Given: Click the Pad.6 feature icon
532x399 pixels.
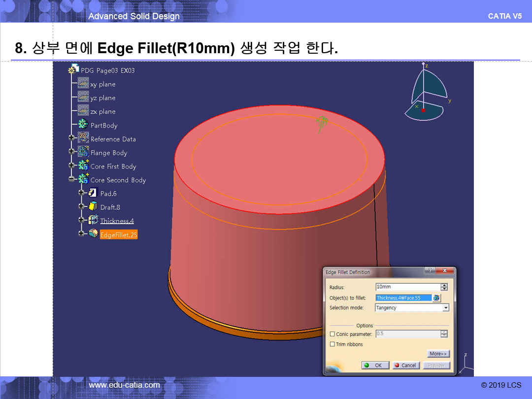Looking at the screenshot, I should coord(93,194).
